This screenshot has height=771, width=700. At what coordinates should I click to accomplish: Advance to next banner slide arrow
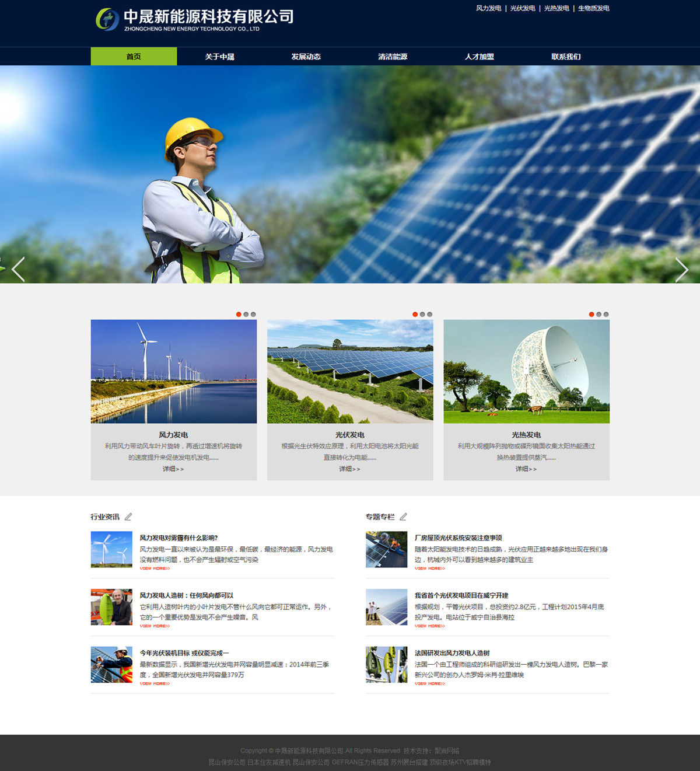coord(681,270)
